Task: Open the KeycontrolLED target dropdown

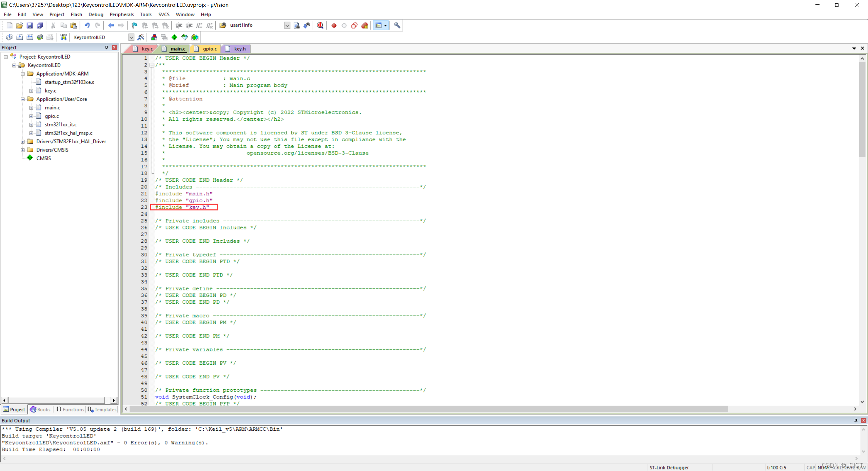Action: point(131,37)
